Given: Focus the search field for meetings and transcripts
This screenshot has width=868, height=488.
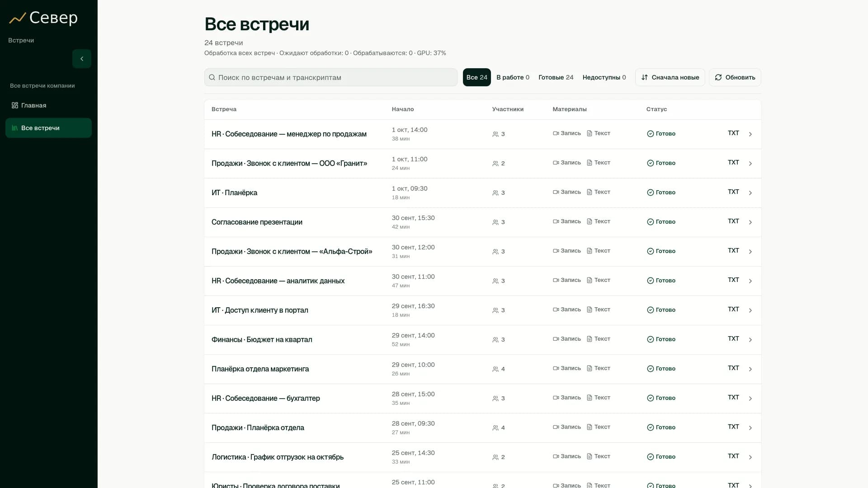Looking at the screenshot, I should [x=331, y=77].
